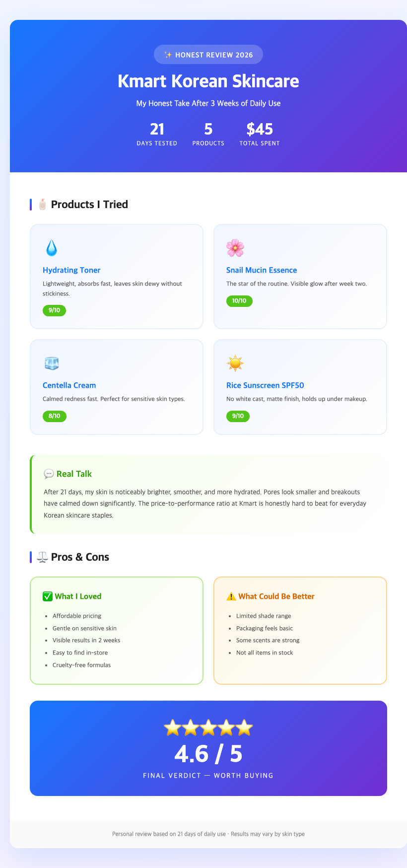407x868 pixels.
Task: Click the water droplet icon on Hydrating Toner
Action: point(52,248)
